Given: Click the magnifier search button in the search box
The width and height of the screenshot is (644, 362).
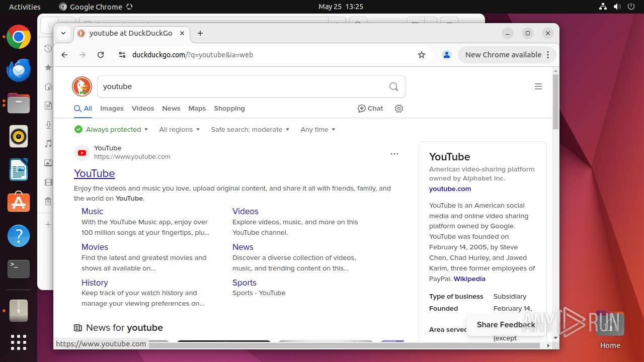Looking at the screenshot, I should pos(393,86).
